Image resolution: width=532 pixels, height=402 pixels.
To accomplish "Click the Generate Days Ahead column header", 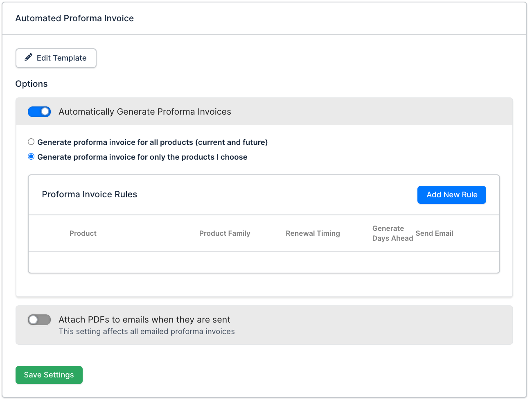I will (x=392, y=233).
